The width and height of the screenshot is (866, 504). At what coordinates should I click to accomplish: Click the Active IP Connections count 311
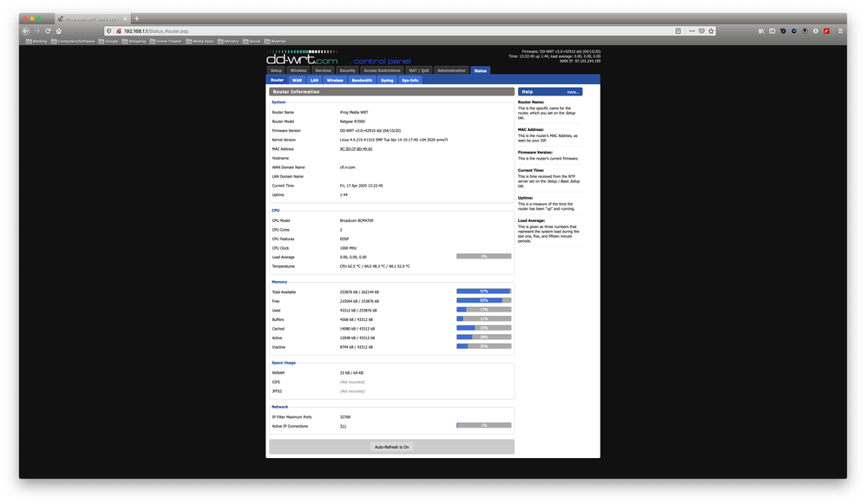tap(344, 426)
